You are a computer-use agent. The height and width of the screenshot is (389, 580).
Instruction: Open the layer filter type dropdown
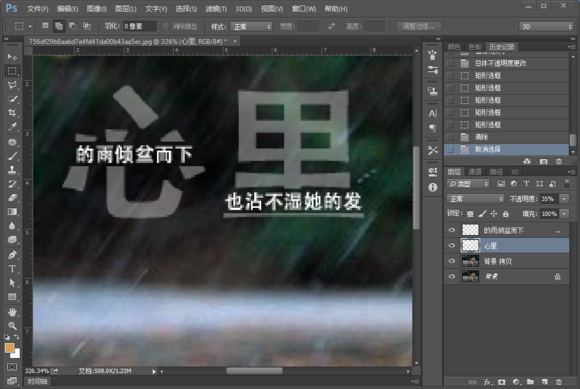[468, 184]
